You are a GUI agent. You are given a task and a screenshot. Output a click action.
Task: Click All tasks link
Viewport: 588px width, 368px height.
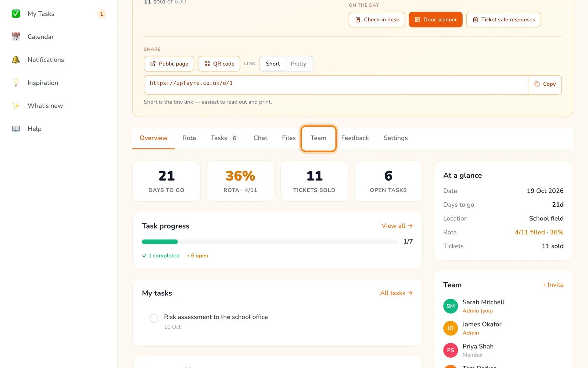click(x=396, y=293)
